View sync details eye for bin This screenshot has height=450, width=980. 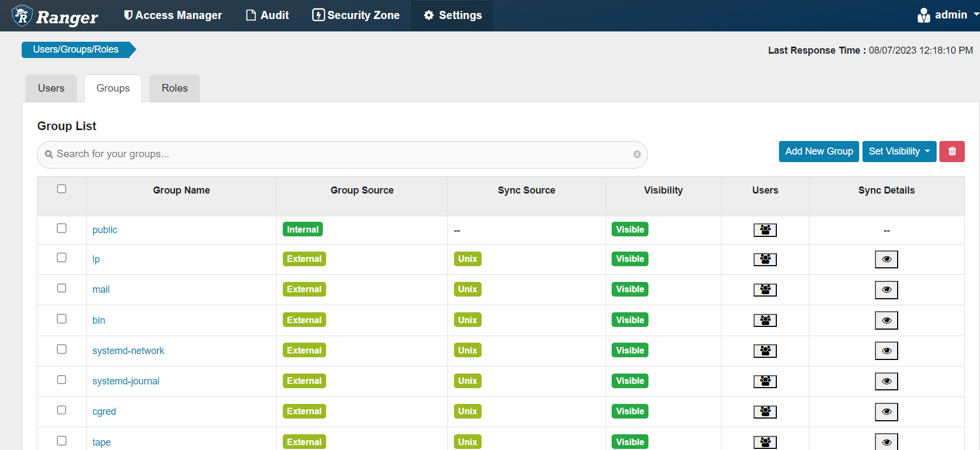886,320
